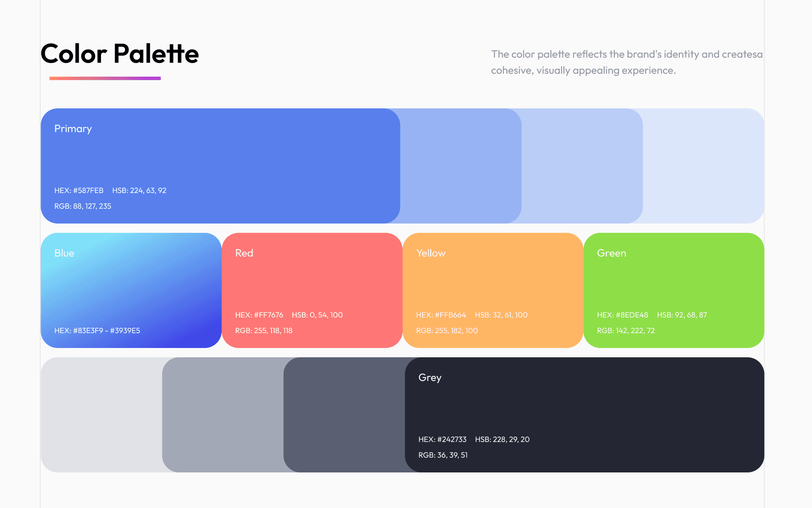Click the HSB: 92, 68, 87 label
812x508 pixels.
682,315
